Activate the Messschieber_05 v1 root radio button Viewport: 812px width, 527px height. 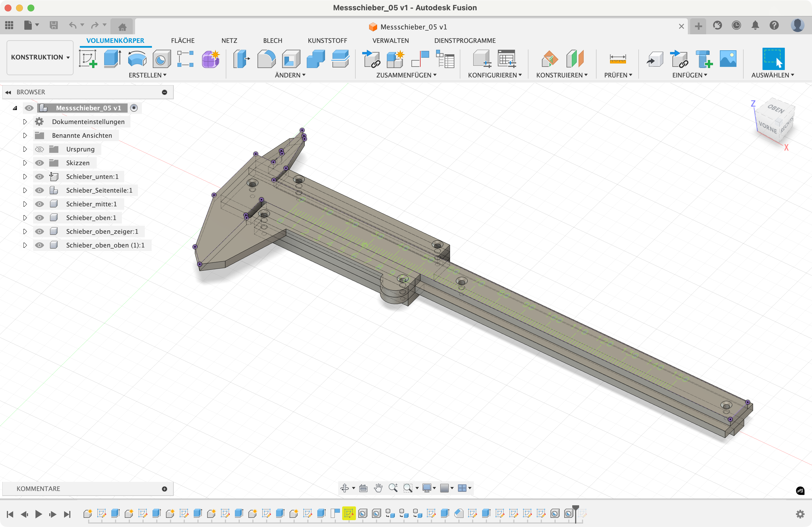click(134, 108)
